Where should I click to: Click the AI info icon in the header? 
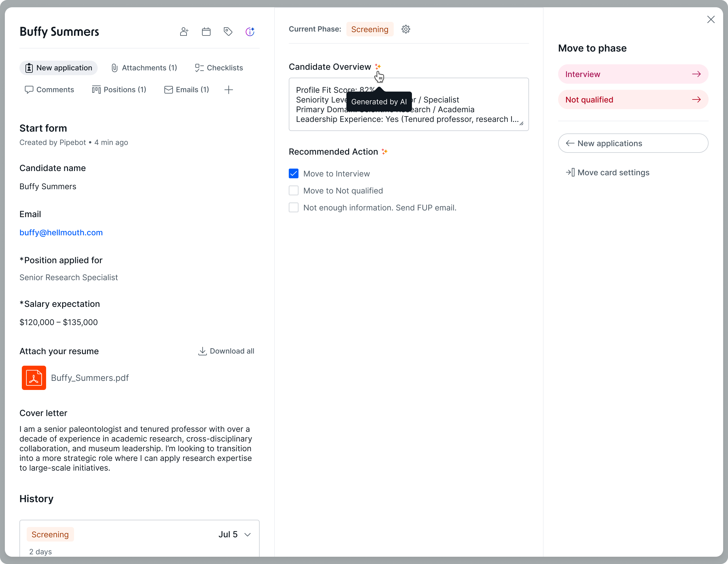coord(250,31)
